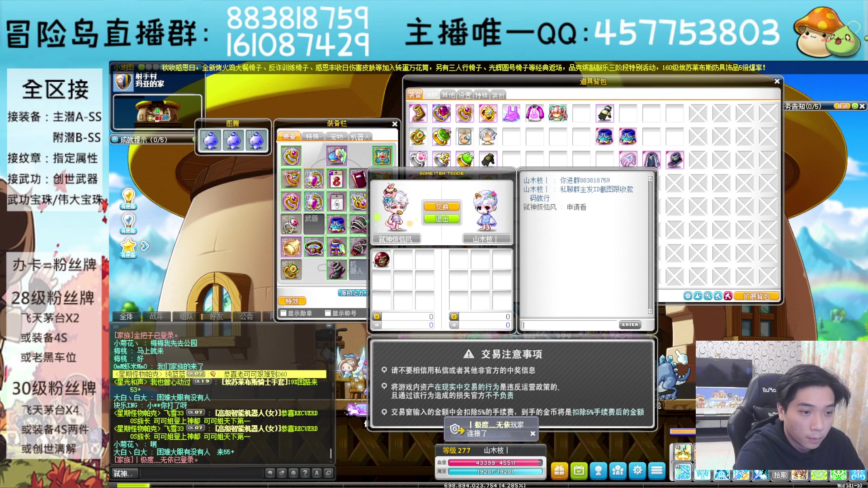Select the 组队 chat tab
Screen dimensions: 868x488
click(x=186, y=316)
